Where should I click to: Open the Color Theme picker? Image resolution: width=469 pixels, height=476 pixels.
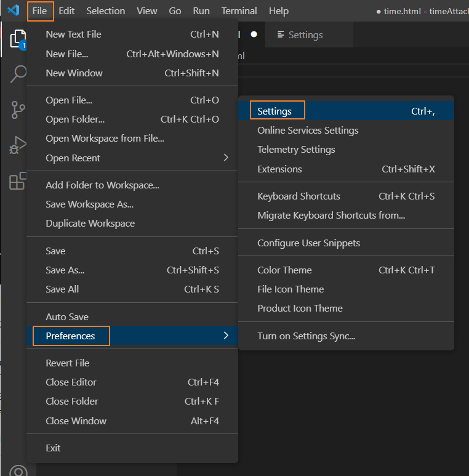(x=284, y=270)
